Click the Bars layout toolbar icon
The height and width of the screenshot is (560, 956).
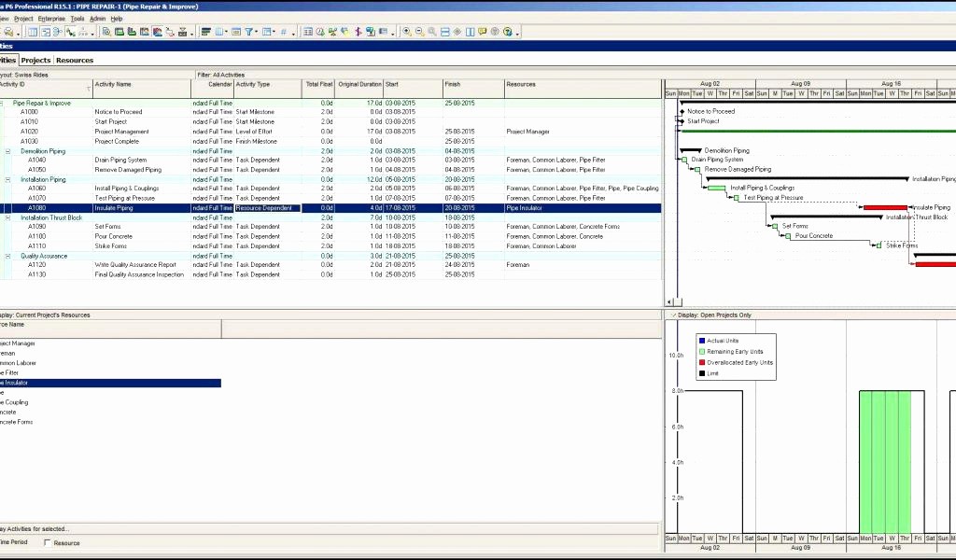(x=205, y=32)
